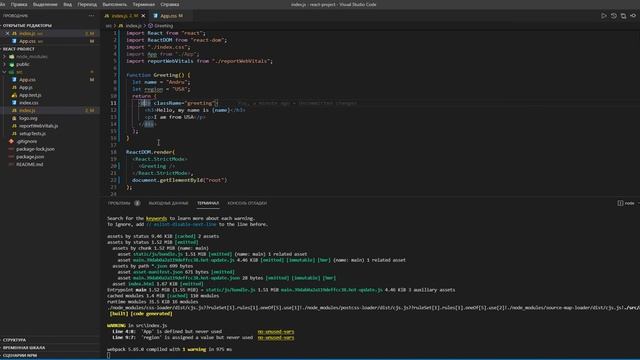Open Explorer panel more actions (ellipsis)
This screenshot has width=640, height=360.
point(91,16)
